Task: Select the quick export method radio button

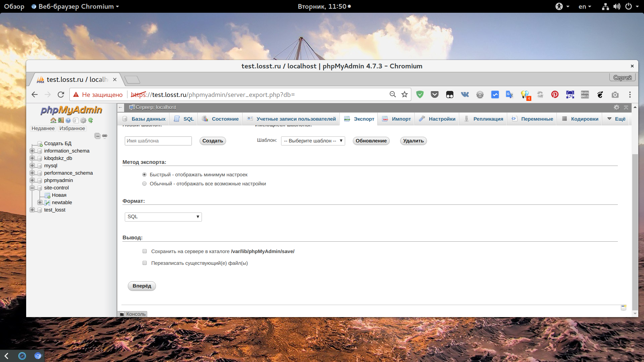Action: click(144, 175)
